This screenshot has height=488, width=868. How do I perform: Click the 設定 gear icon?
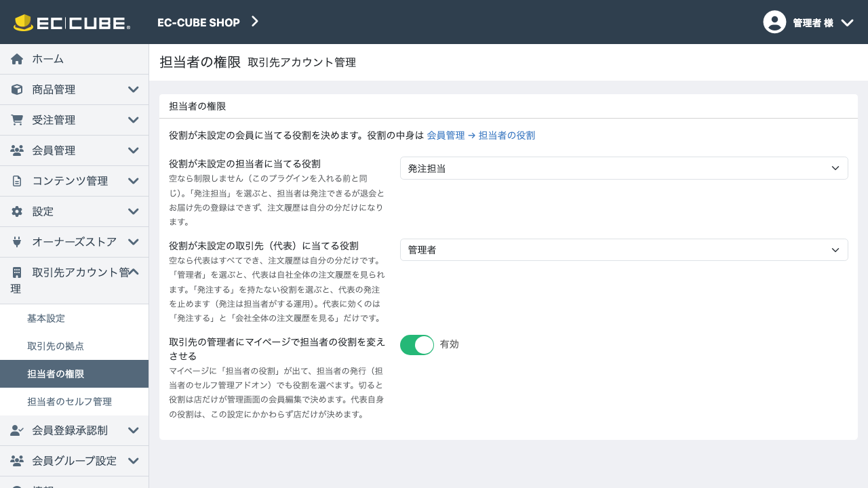pyautogui.click(x=17, y=211)
